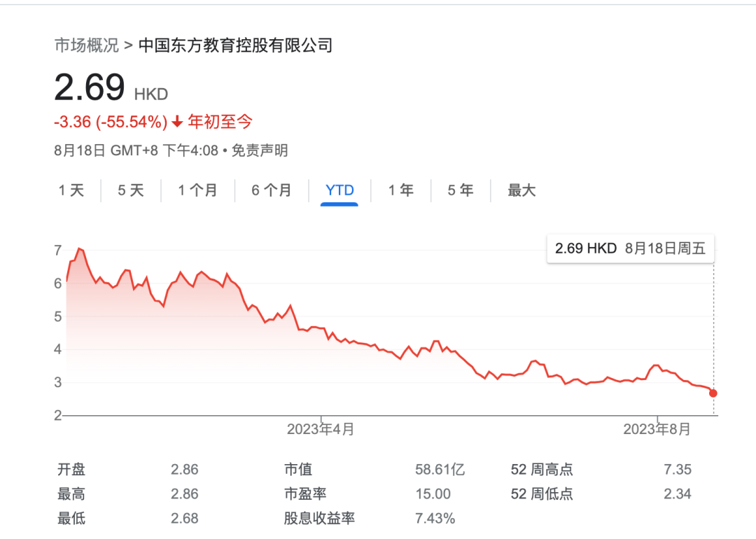The width and height of the screenshot is (756, 539).
Task: Click the 52 周高点 label
Action: tap(542, 469)
